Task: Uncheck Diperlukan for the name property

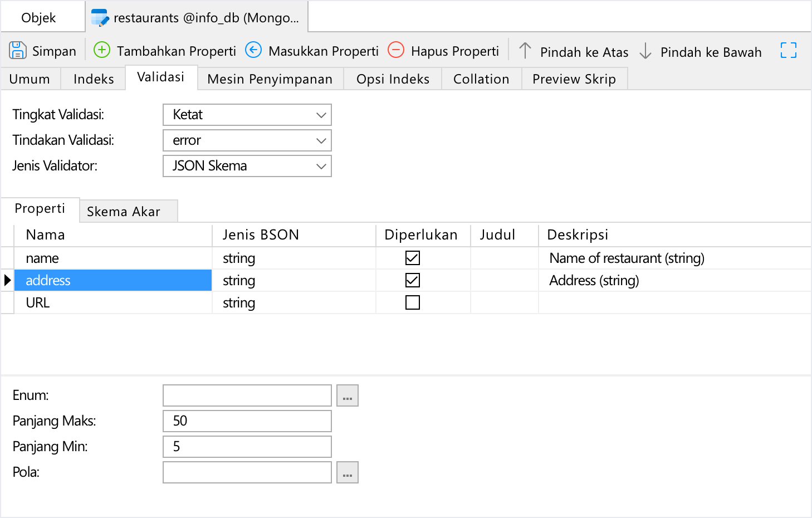Action: click(x=413, y=258)
